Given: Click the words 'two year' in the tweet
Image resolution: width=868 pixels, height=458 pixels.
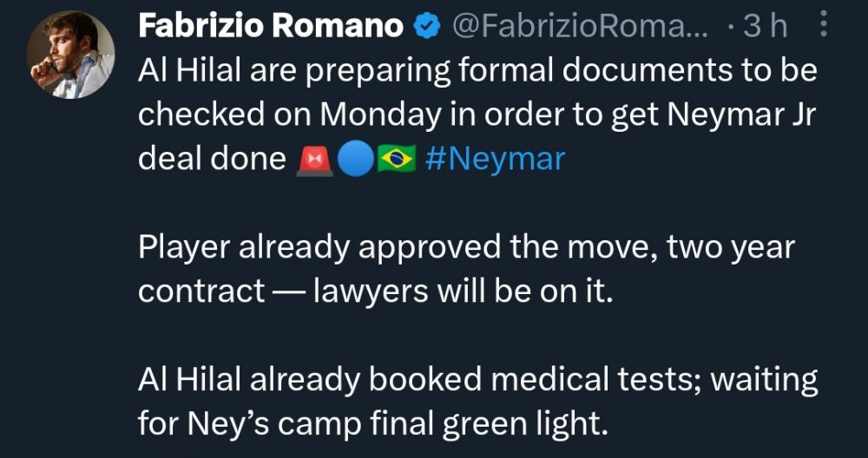Looking at the screenshot, I should (731, 250).
